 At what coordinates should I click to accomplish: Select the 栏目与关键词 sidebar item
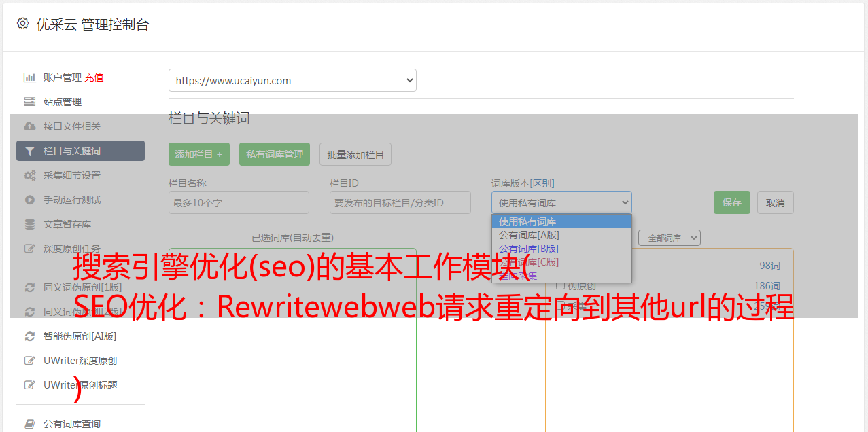[x=80, y=151]
